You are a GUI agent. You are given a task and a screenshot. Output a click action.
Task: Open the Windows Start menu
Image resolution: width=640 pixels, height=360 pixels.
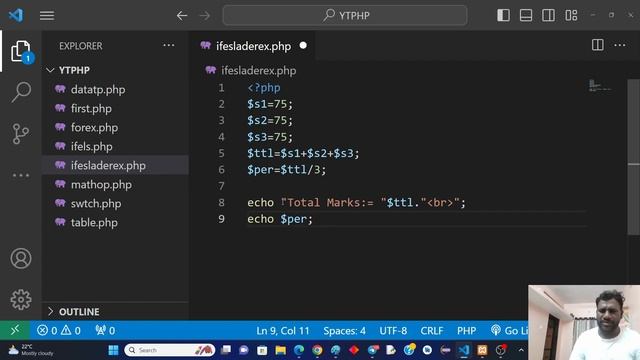point(113,350)
